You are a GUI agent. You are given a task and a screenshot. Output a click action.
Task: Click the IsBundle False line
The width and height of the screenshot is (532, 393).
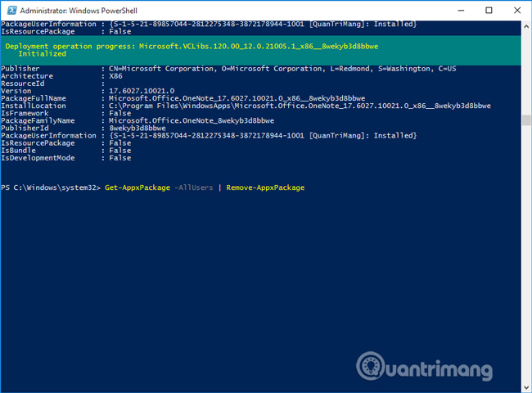tap(65, 151)
